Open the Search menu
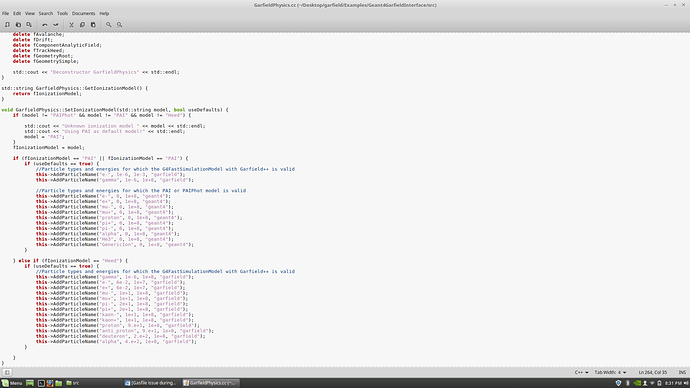The width and height of the screenshot is (690, 388). pyautogui.click(x=45, y=14)
